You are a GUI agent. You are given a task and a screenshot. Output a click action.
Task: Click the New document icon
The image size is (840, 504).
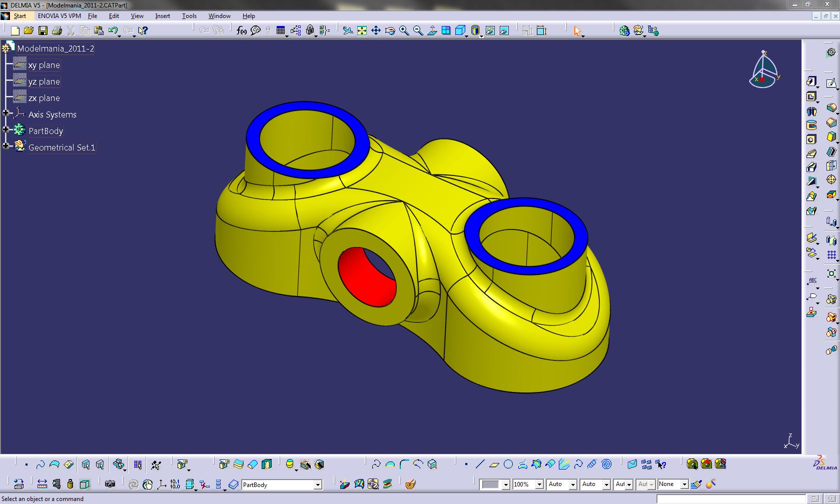15,30
